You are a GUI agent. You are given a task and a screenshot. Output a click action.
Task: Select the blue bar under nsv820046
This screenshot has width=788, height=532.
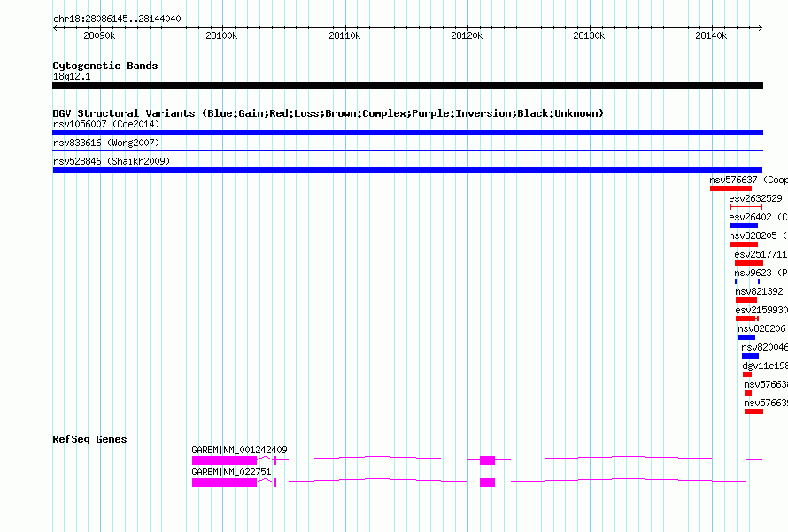click(750, 356)
